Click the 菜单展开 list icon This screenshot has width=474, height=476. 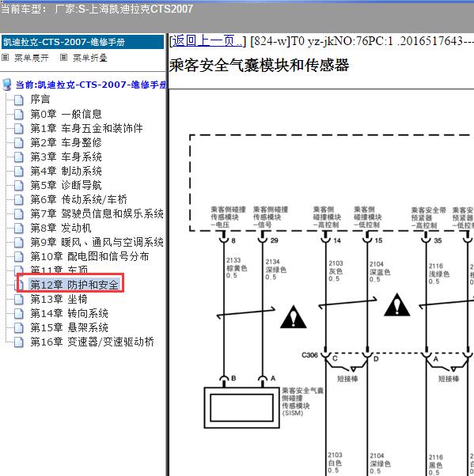pos(6,58)
